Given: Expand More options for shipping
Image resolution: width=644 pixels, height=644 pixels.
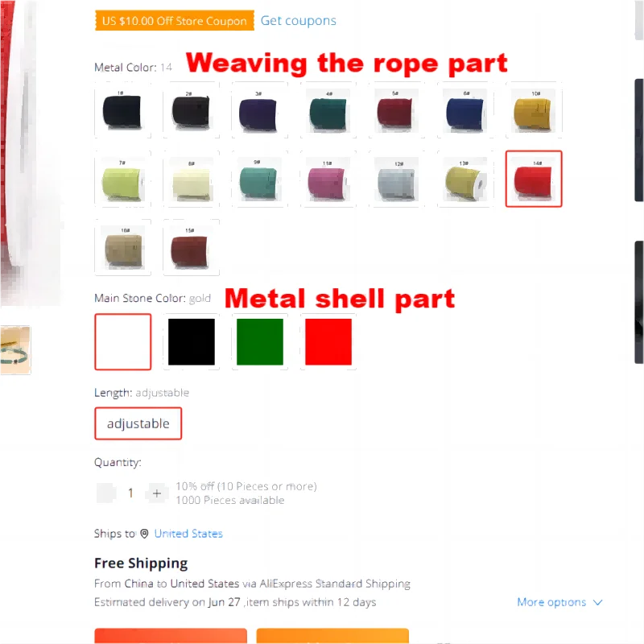Looking at the screenshot, I should tap(559, 602).
